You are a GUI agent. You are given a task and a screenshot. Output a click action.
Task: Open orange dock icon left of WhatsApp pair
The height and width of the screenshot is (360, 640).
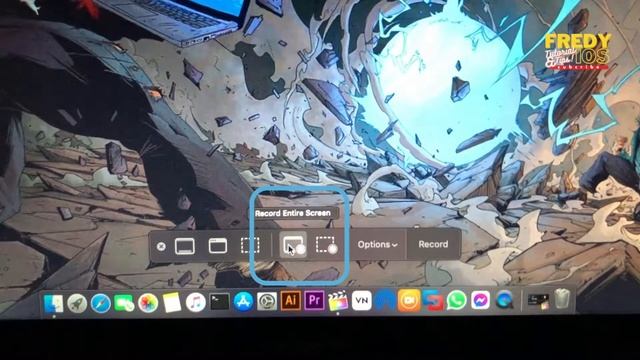click(x=409, y=301)
